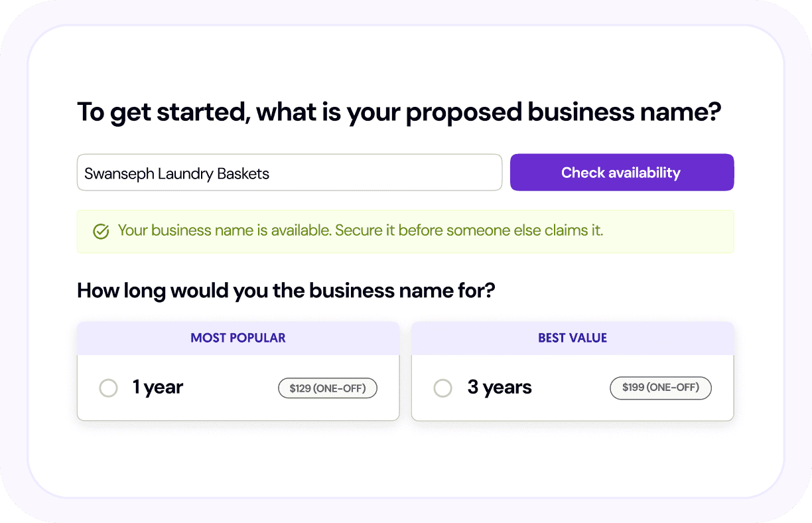
Task: Click the Check availability button
Action: [x=622, y=173]
